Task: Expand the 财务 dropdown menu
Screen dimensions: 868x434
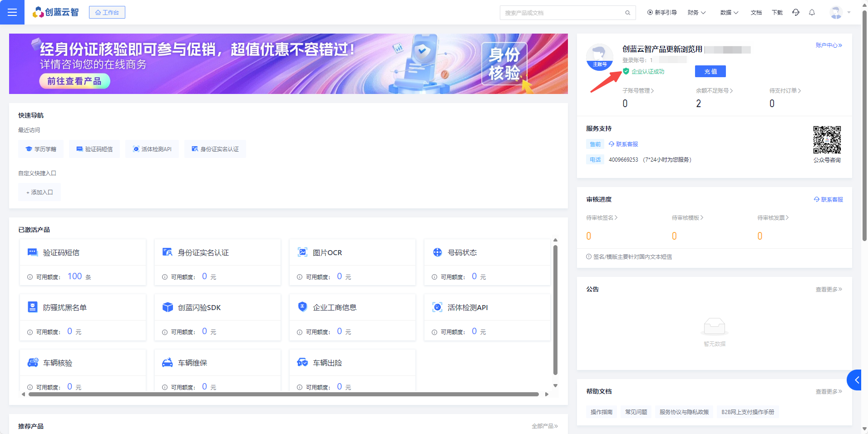Action: [x=696, y=13]
